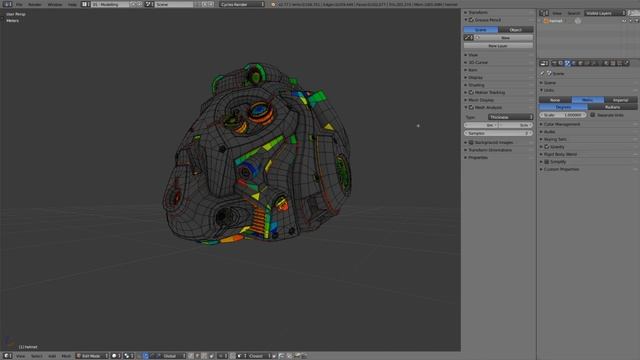Open the scene browse icon in top bar
640x360 pixels.
click(x=149, y=4)
